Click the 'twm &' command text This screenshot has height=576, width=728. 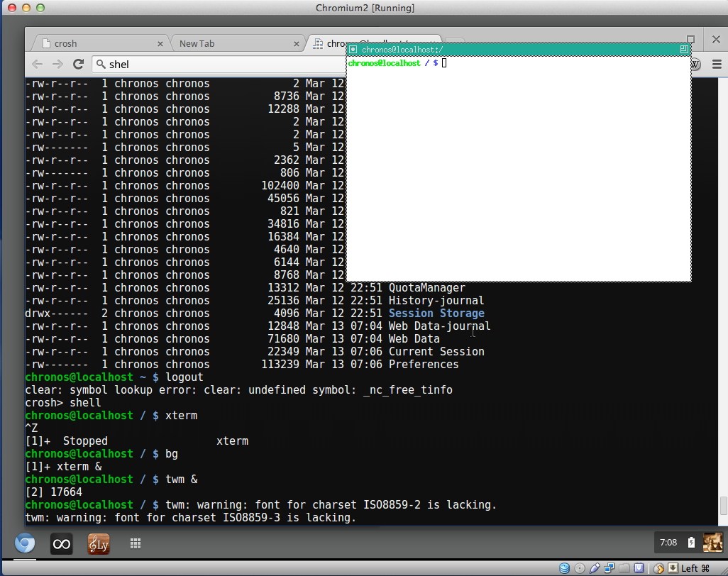coord(182,479)
